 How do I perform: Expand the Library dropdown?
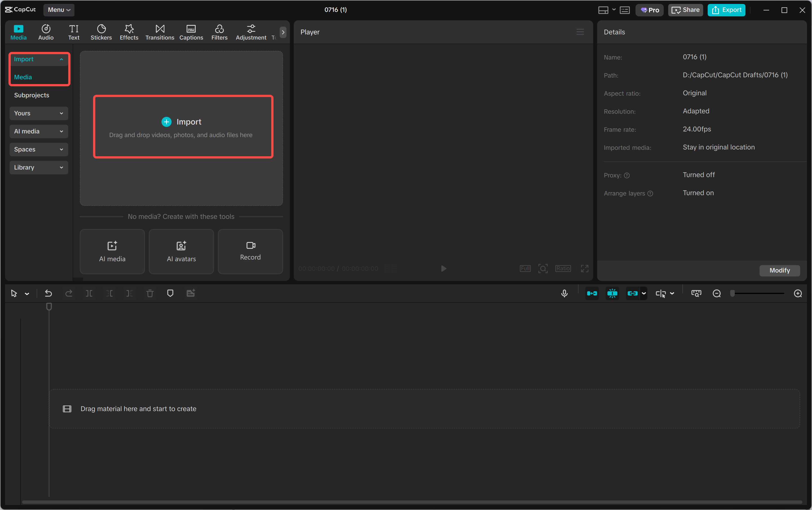tap(39, 167)
